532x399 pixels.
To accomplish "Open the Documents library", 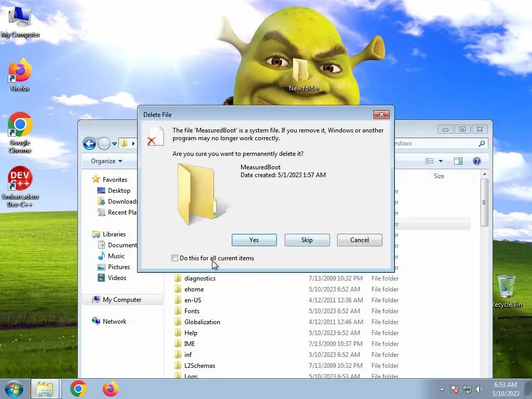I will (117, 245).
